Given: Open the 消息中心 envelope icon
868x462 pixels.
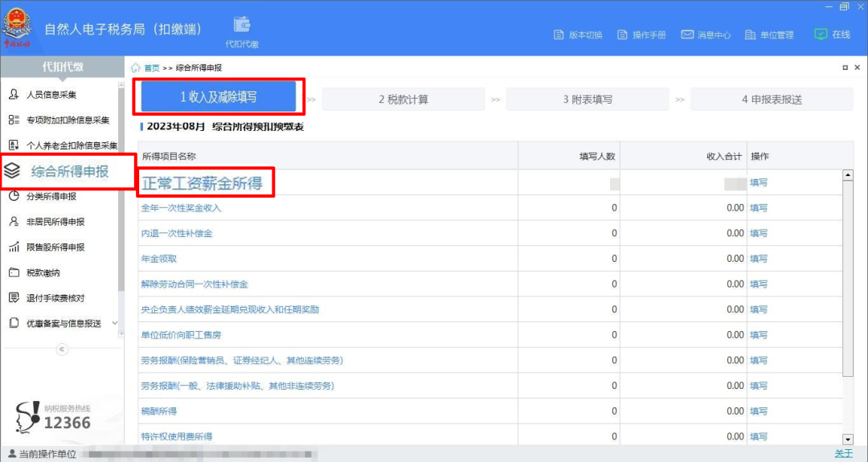Looking at the screenshot, I should [687, 35].
